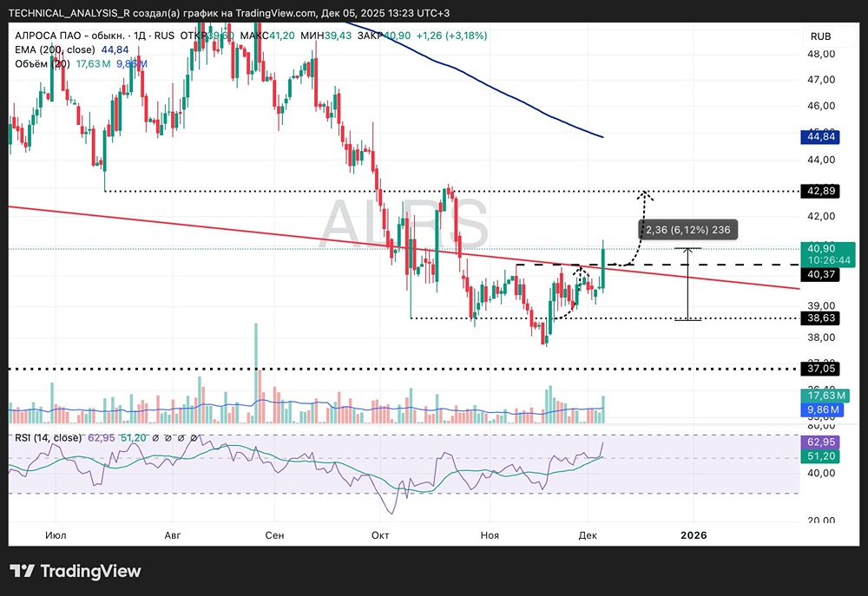Open the RUB currency selector
The image size is (868, 596).
tap(820, 36)
